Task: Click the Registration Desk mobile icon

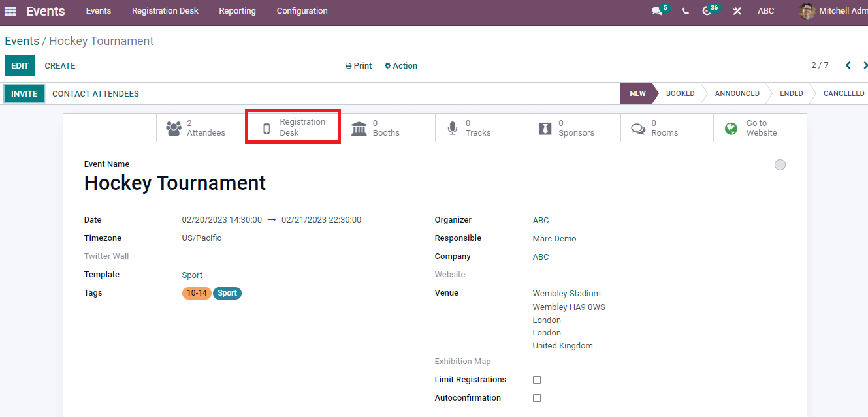Action: (x=266, y=128)
